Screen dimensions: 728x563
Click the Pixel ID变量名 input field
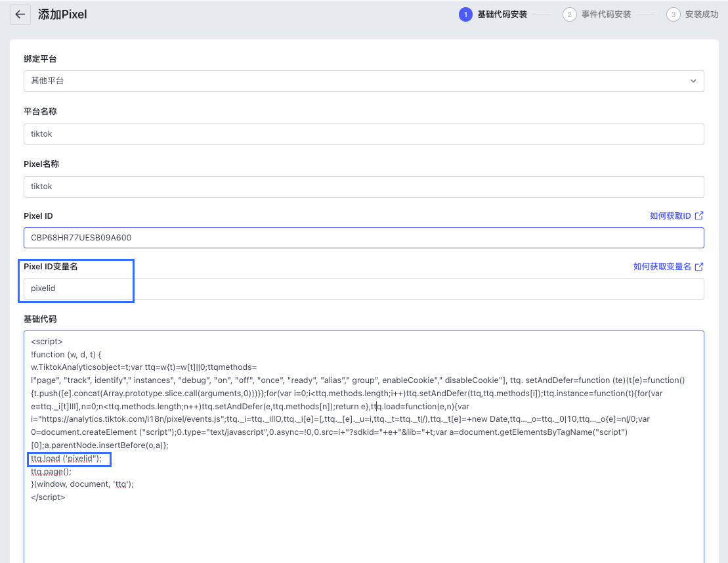(x=364, y=288)
